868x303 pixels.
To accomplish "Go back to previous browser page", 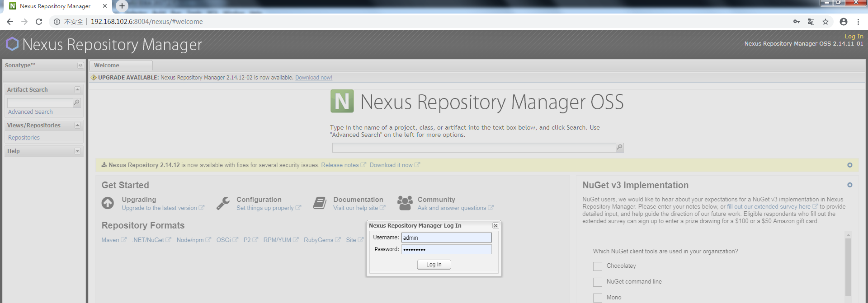I will point(10,22).
